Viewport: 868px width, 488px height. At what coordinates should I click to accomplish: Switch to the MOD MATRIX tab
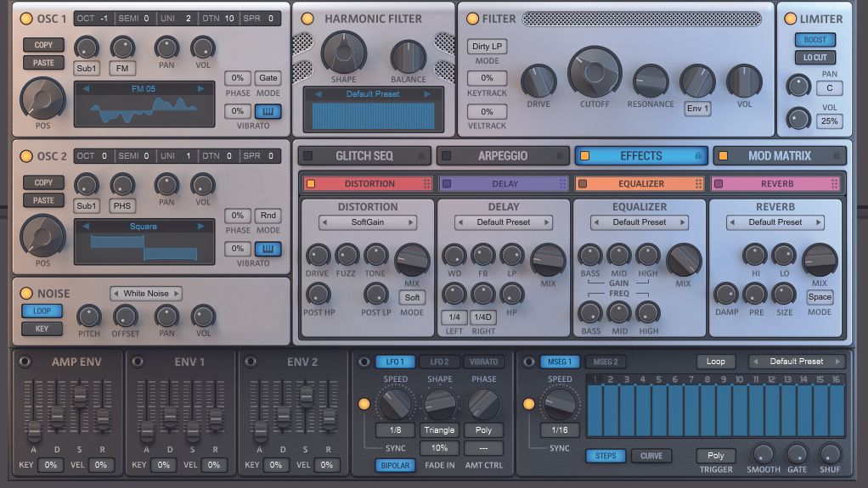coord(780,156)
